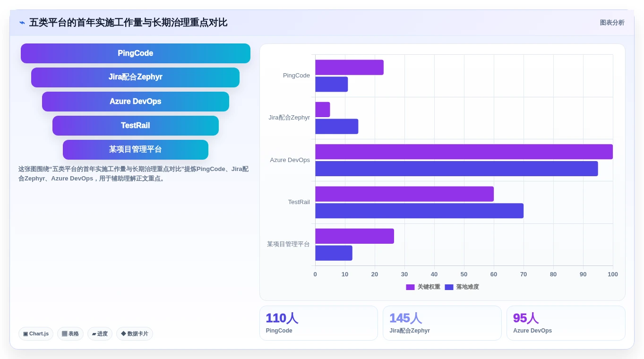Click the 图表分析 label in the header
644x359 pixels.
click(612, 23)
